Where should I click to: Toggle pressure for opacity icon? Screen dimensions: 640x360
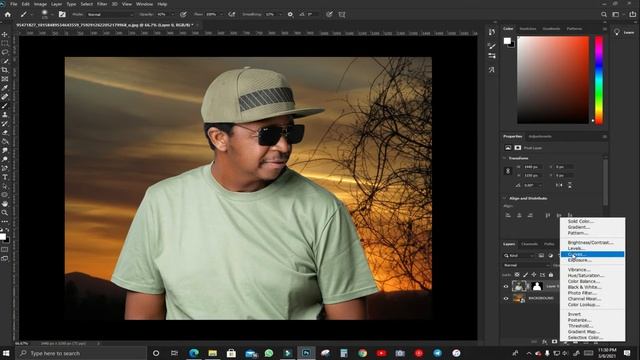183,14
